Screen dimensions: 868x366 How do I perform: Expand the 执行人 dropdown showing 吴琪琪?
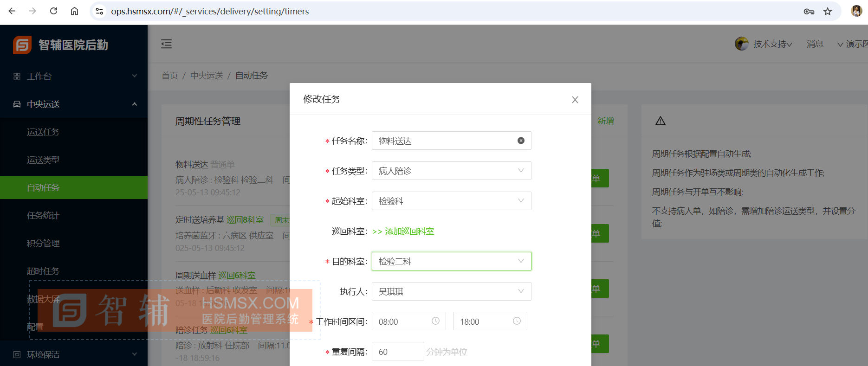[451, 291]
